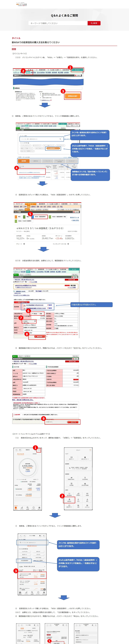
Task: Click the orange 基本情報 tab in fund list
Action: 24,161
